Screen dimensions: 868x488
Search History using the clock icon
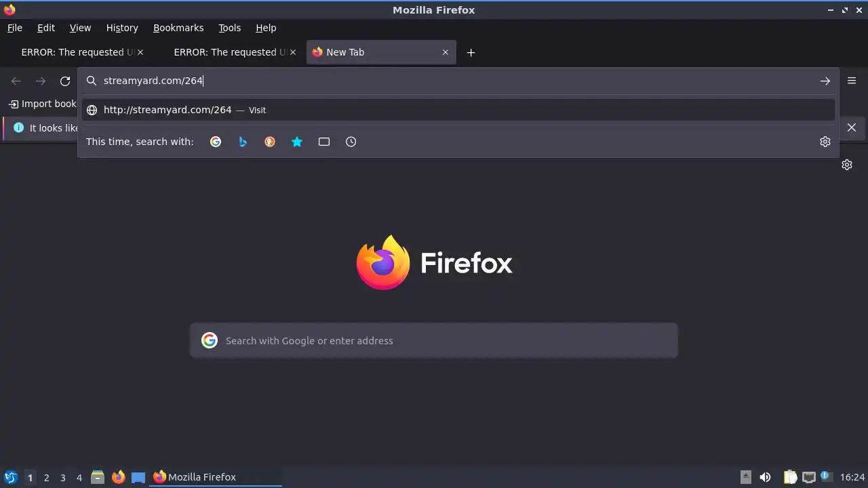point(351,142)
